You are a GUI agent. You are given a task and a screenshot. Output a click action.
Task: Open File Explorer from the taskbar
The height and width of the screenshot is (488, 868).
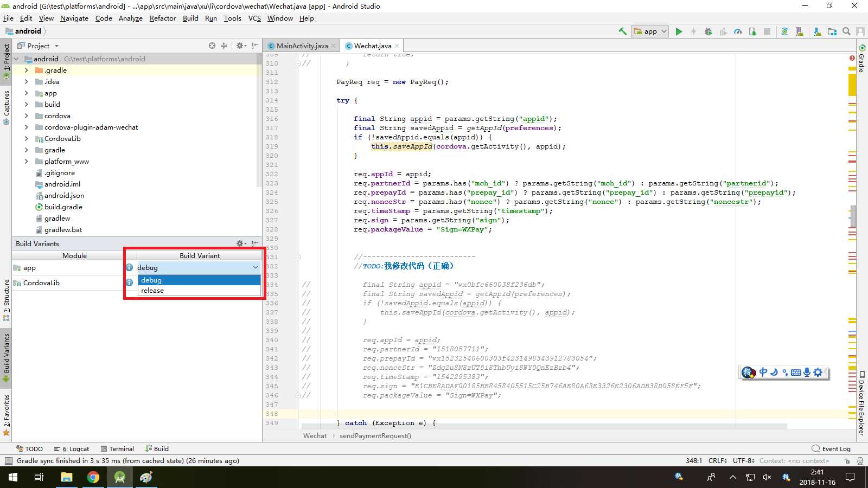pyautogui.click(x=66, y=477)
